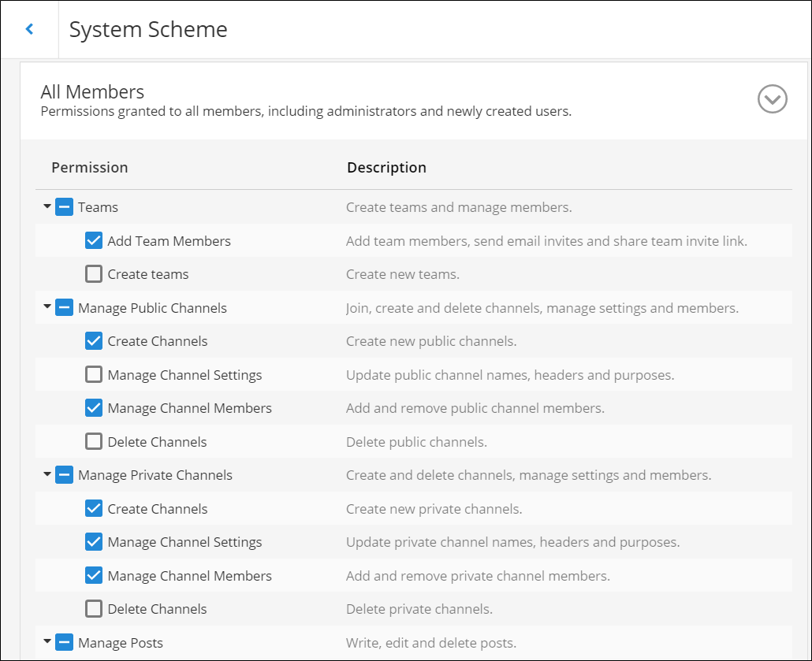Collapse the Manage Posts group arrow
The height and width of the screenshot is (661, 812).
tap(47, 642)
